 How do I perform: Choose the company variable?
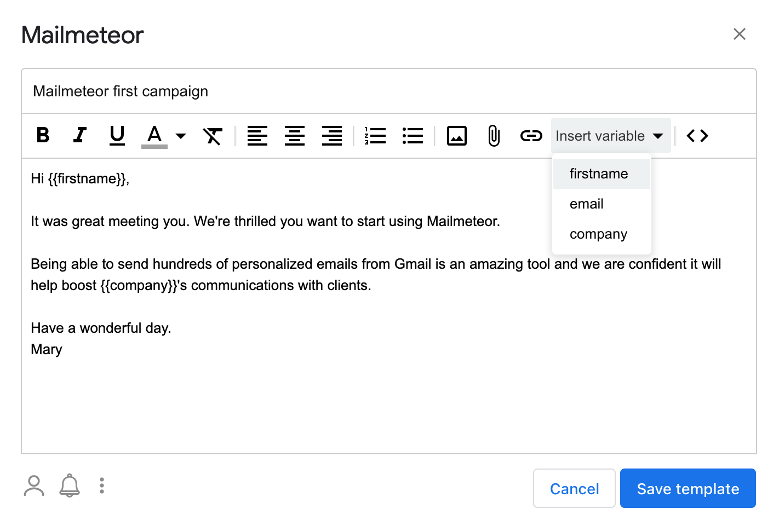(x=602, y=234)
